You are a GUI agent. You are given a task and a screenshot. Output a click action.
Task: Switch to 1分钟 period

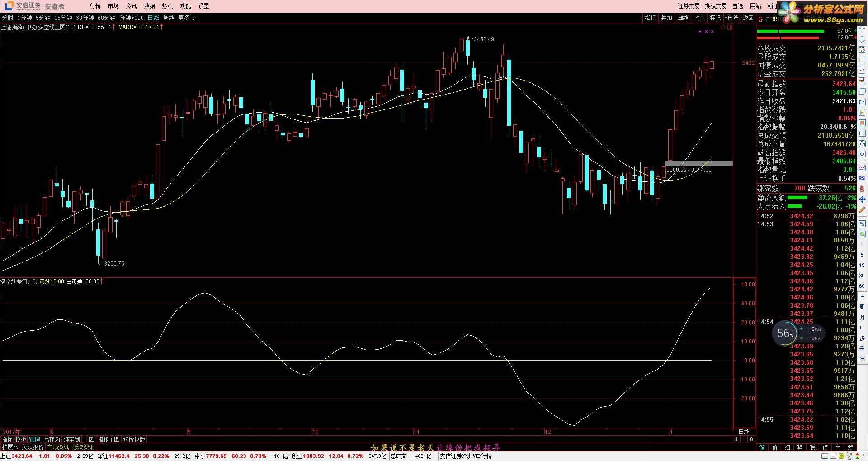point(25,18)
